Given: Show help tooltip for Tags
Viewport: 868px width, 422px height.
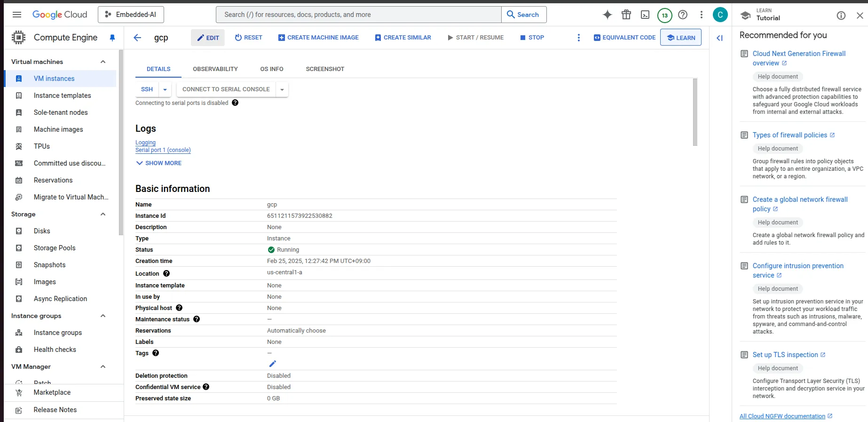Looking at the screenshot, I should coord(156,353).
